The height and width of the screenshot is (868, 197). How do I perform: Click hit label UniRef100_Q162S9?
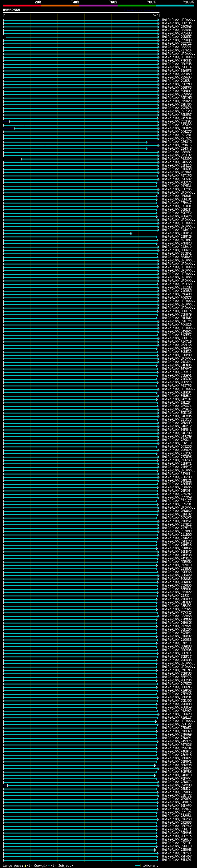pyautogui.click(x=177, y=819)
